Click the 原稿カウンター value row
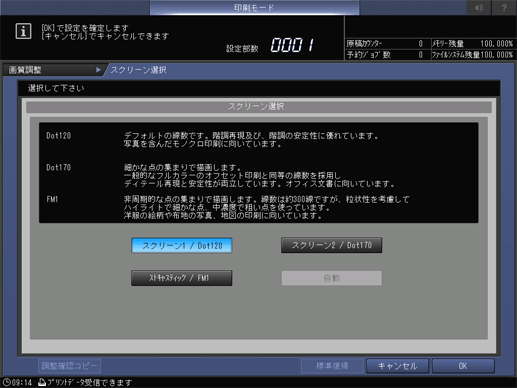Screen dimensions: 517x388 click(x=385, y=44)
